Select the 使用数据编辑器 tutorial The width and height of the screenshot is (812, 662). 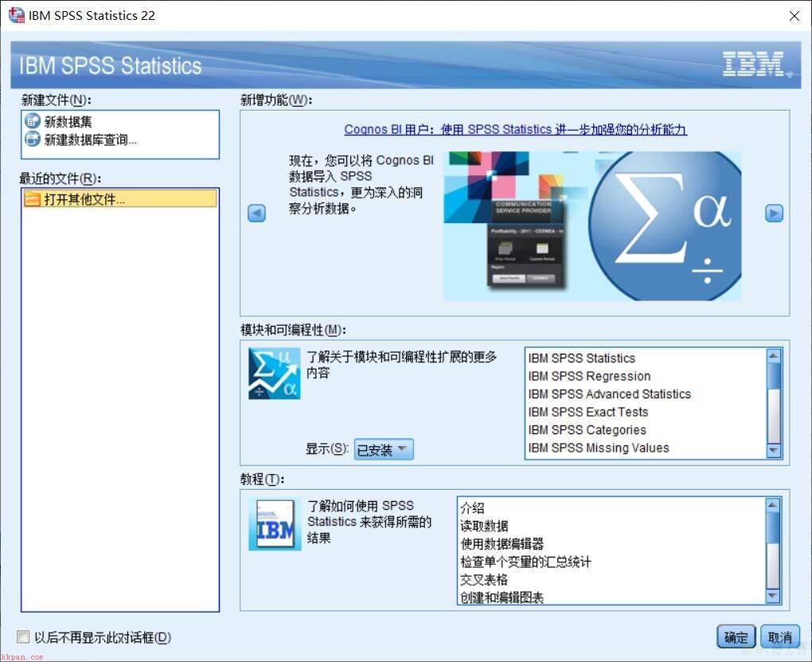[x=611, y=544]
